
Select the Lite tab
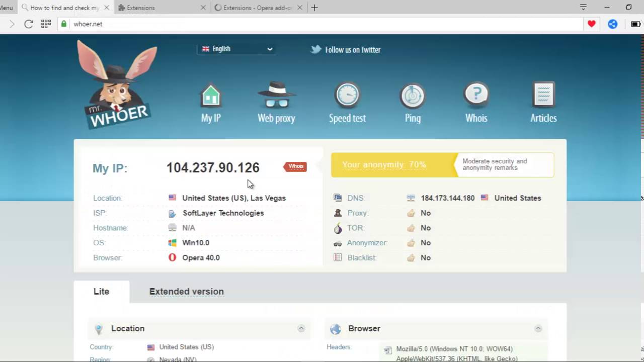[101, 292]
